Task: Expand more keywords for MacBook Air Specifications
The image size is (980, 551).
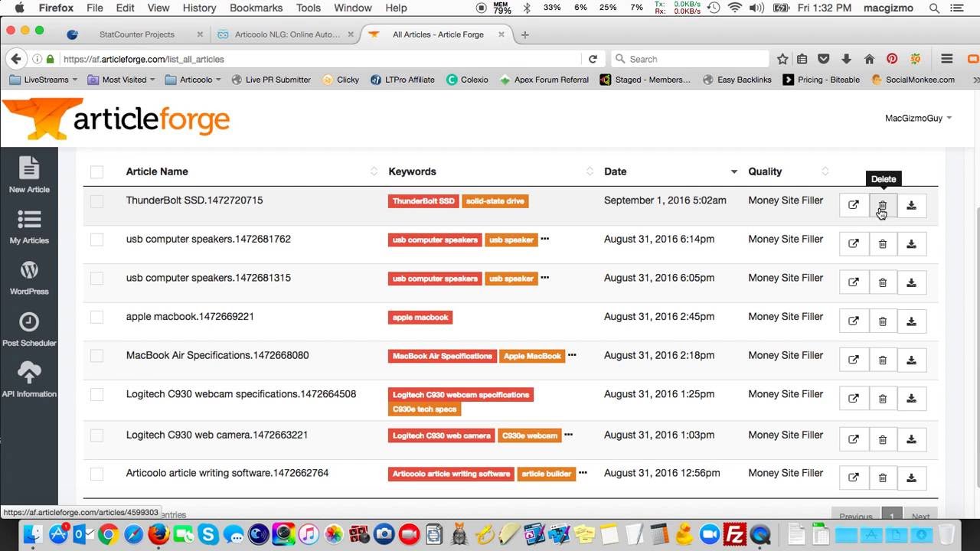Action: [x=572, y=355]
